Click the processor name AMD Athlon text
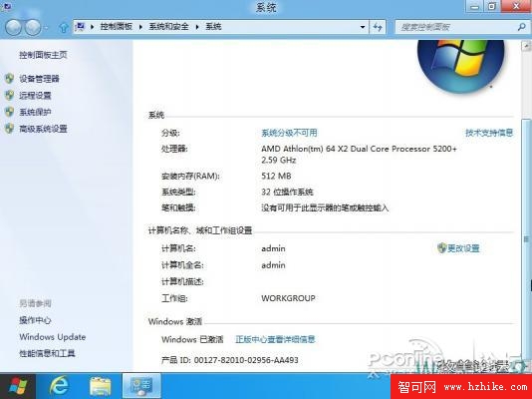Screen dimensions: 532x399 click(x=359, y=149)
